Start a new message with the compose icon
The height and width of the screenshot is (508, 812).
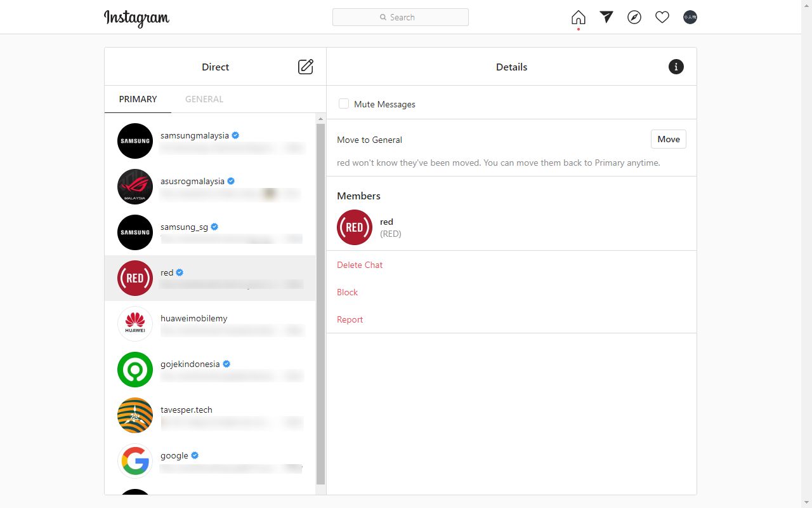tap(306, 67)
